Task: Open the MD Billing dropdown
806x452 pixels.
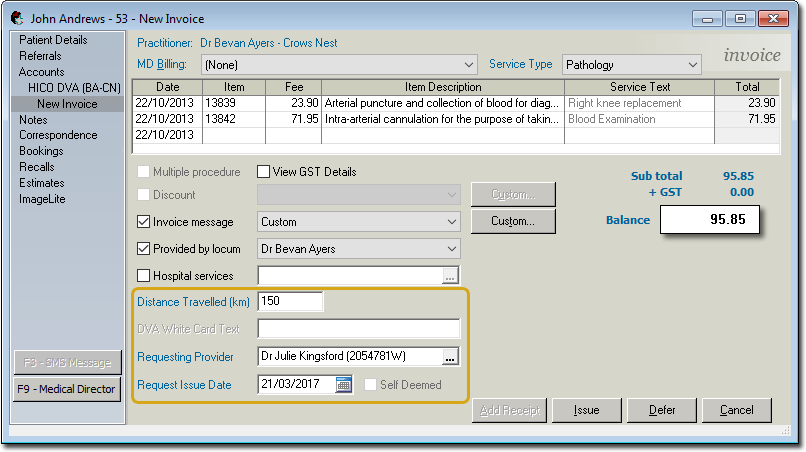Action: [340, 65]
